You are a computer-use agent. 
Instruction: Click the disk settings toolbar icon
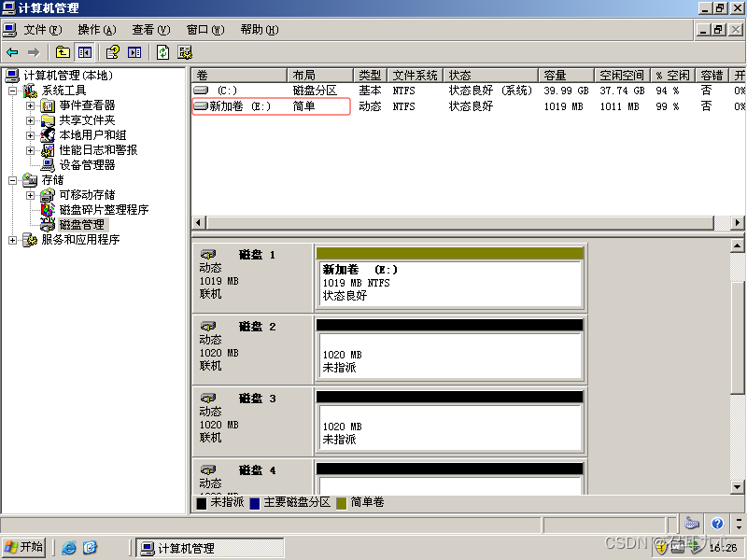(185, 52)
